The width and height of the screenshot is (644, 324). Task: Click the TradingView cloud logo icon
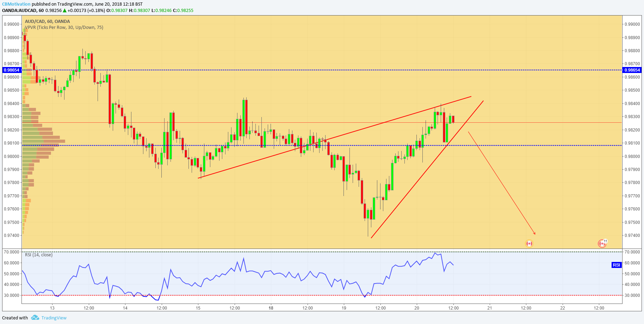(x=35, y=318)
